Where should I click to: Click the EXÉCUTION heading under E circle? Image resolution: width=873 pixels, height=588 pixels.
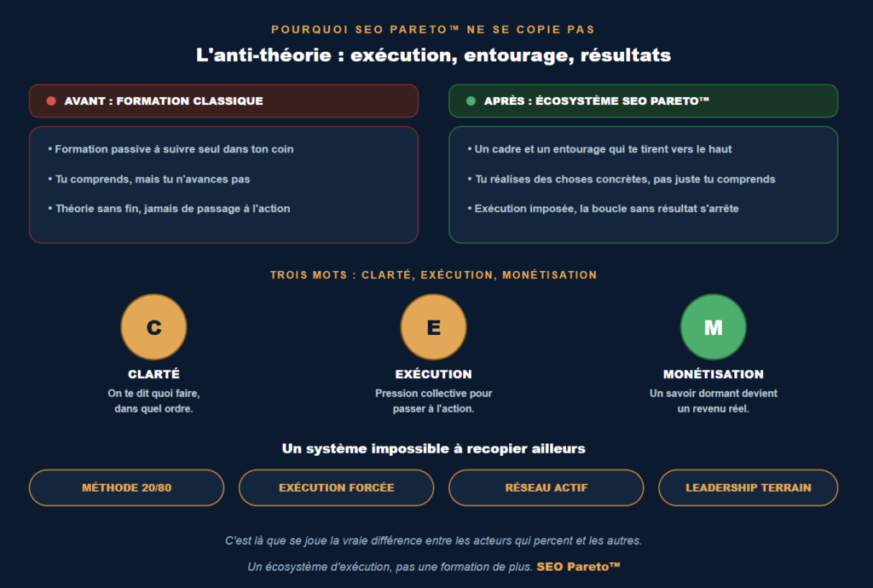click(434, 374)
